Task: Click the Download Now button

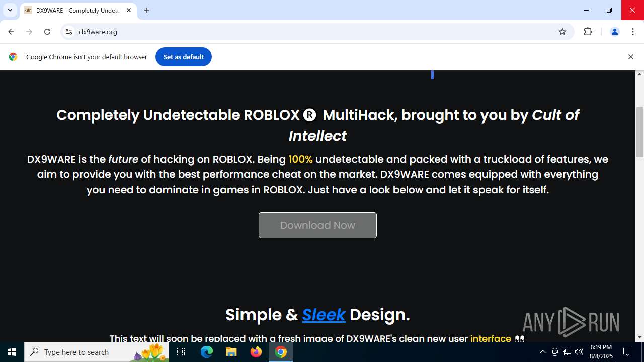Action: tap(317, 225)
